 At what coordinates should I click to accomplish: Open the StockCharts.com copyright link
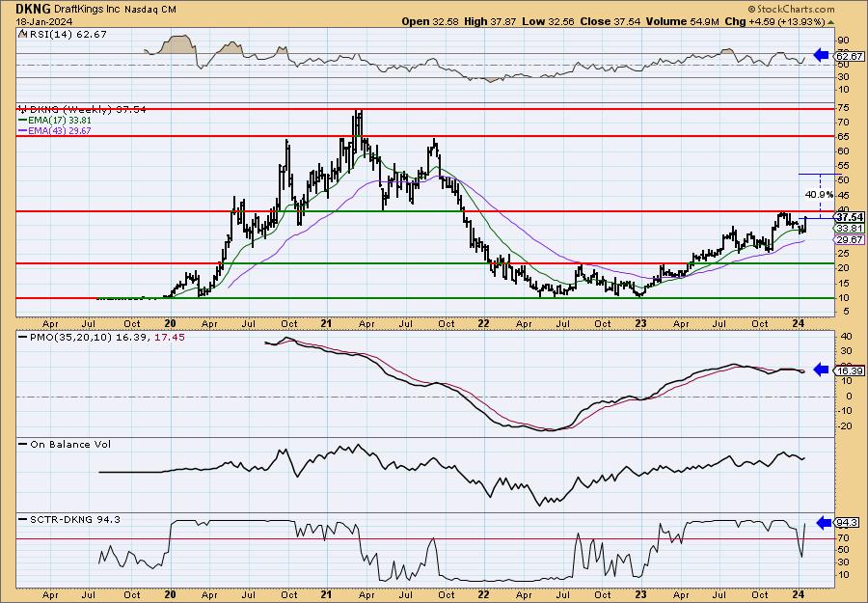point(791,9)
